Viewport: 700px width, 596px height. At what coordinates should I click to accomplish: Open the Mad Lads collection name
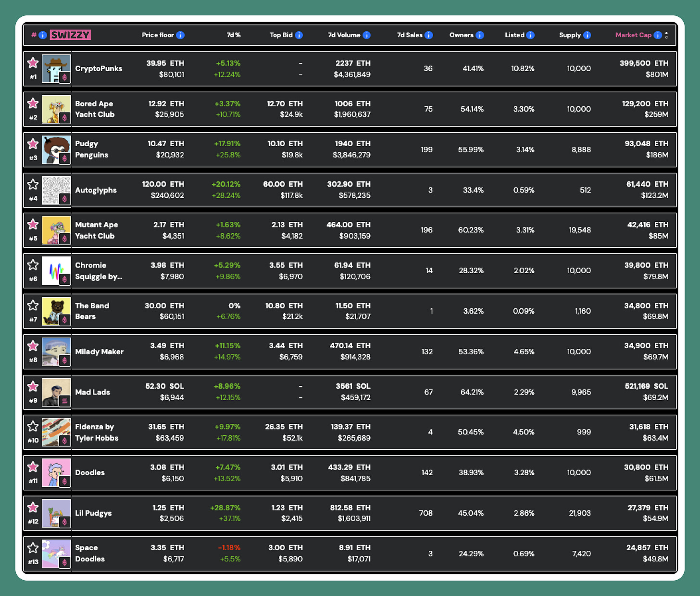92,392
